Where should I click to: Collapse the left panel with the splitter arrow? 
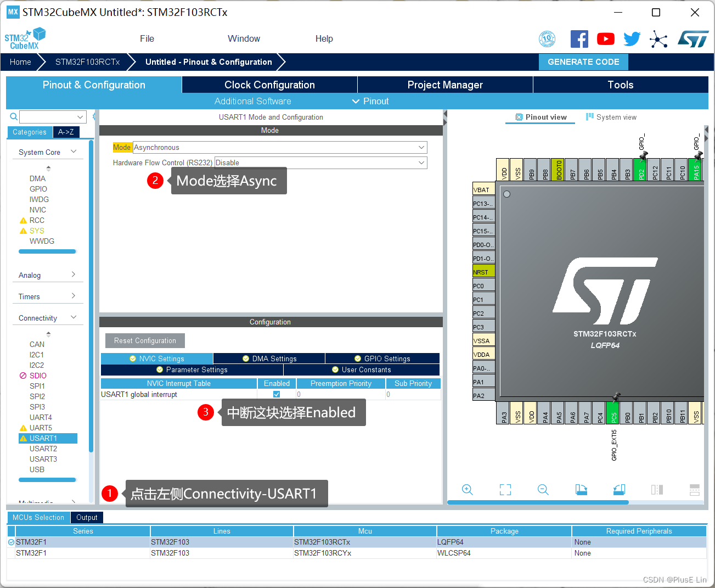pos(446,117)
